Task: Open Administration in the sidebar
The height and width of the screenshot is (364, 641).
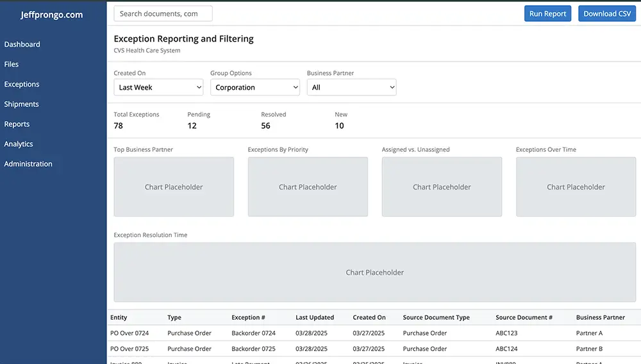Action: [28, 164]
